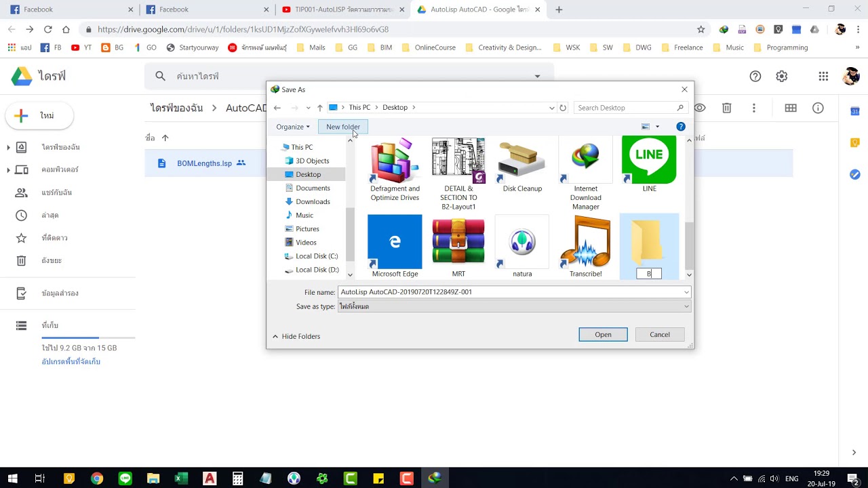This screenshot has width=868, height=488.
Task: Click the Google Drive ใหม่ (New) button
Action: [x=39, y=116]
